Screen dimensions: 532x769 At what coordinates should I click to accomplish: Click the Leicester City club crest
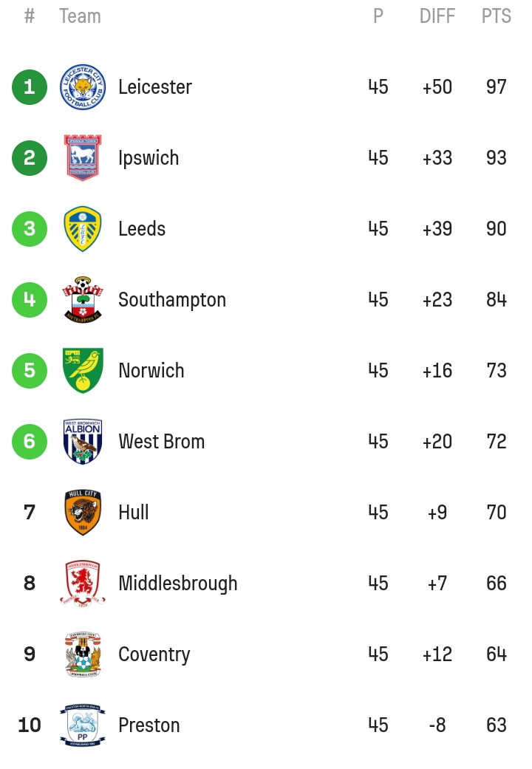(x=83, y=87)
